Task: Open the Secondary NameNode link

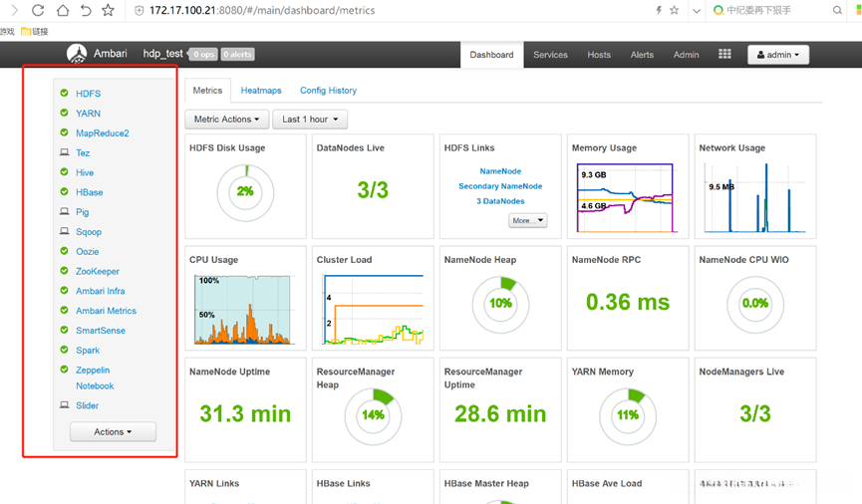Action: click(x=500, y=186)
